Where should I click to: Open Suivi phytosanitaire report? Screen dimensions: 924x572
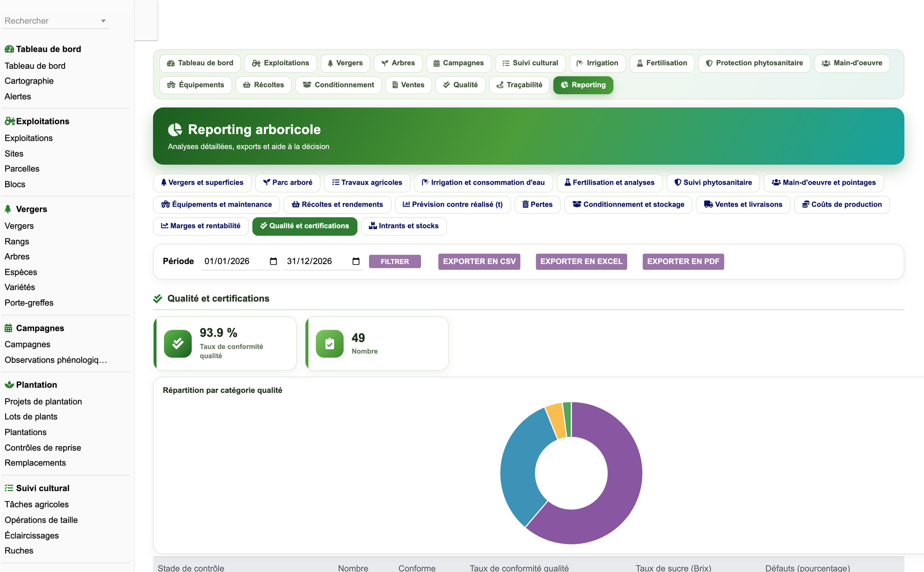click(x=713, y=183)
